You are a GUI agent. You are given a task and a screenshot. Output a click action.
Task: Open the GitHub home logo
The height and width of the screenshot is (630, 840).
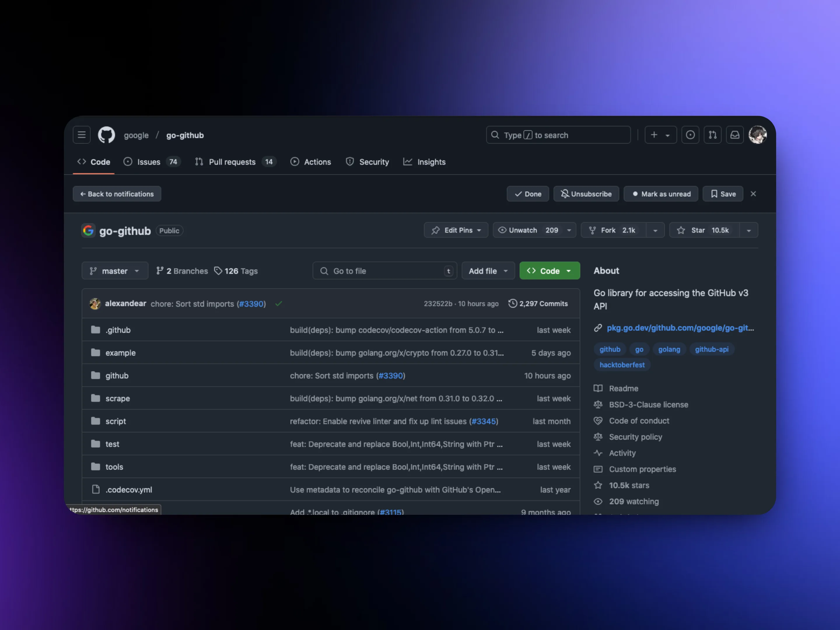click(106, 135)
